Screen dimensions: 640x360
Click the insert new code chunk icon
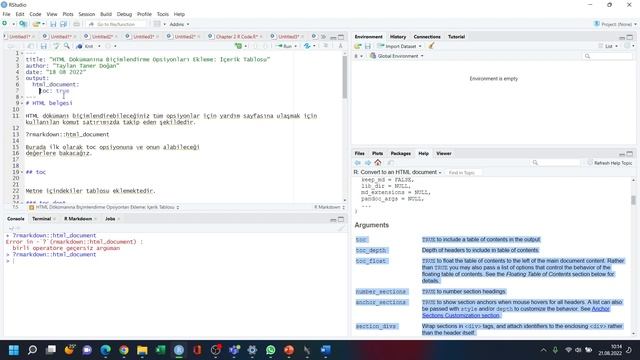tap(238, 46)
